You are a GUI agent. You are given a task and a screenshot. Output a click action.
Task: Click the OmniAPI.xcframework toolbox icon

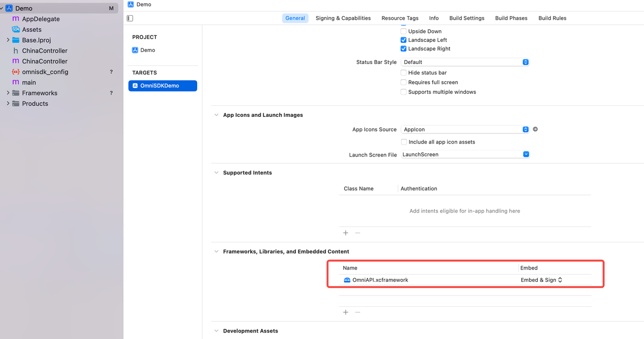(x=347, y=280)
